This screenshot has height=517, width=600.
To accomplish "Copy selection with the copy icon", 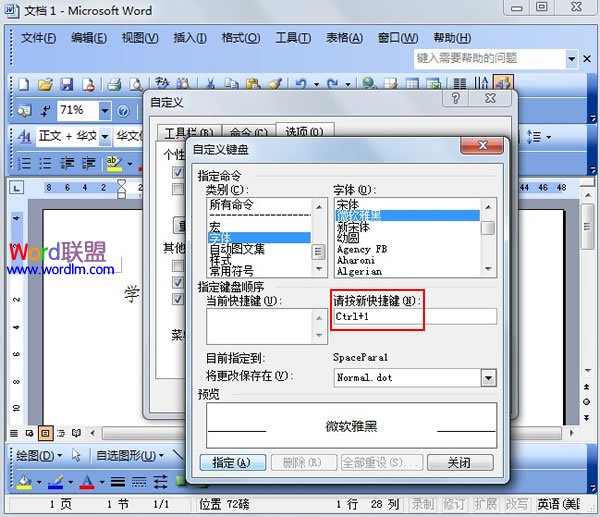I will 232,83.
